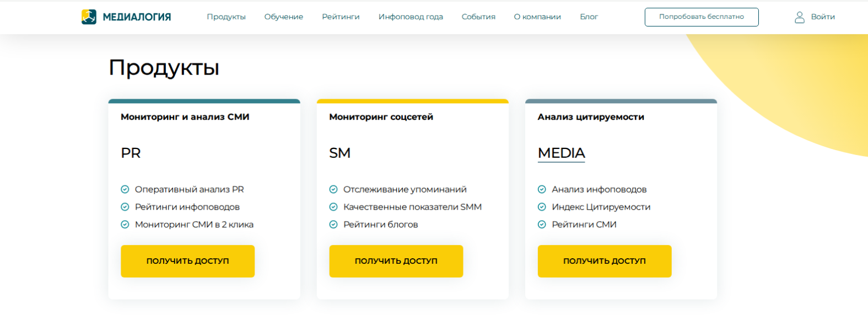Click the text Качественные показатели SMM
The width and height of the screenshot is (868, 325).
coord(412,207)
